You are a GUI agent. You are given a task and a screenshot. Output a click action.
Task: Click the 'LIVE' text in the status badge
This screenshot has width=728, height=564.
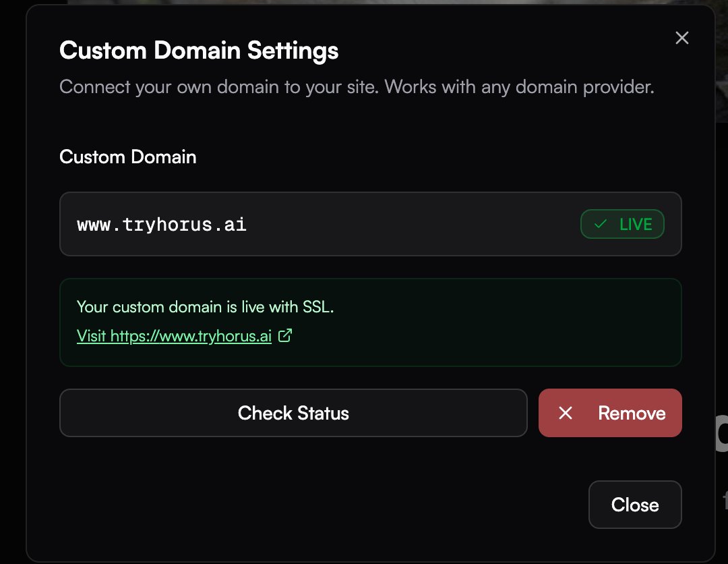tap(635, 225)
